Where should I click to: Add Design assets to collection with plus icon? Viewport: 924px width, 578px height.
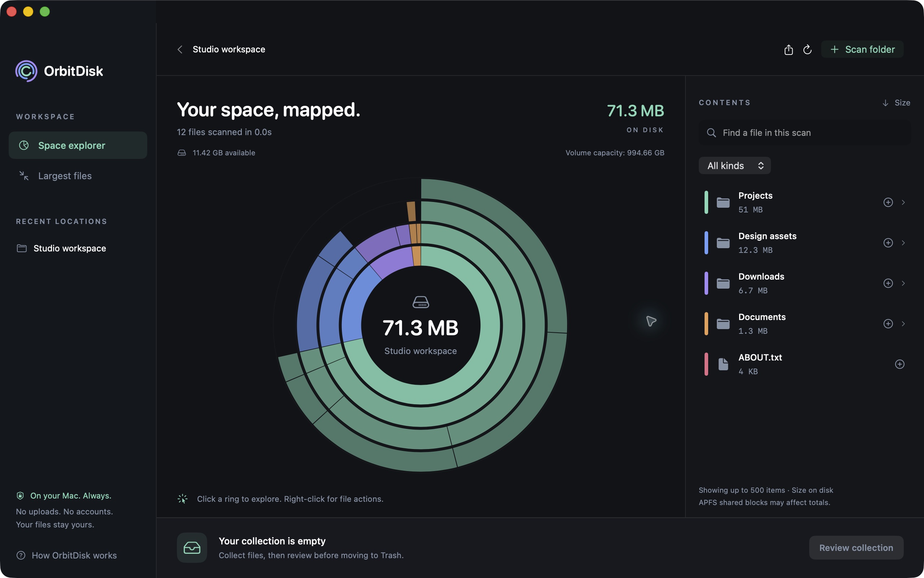(888, 243)
